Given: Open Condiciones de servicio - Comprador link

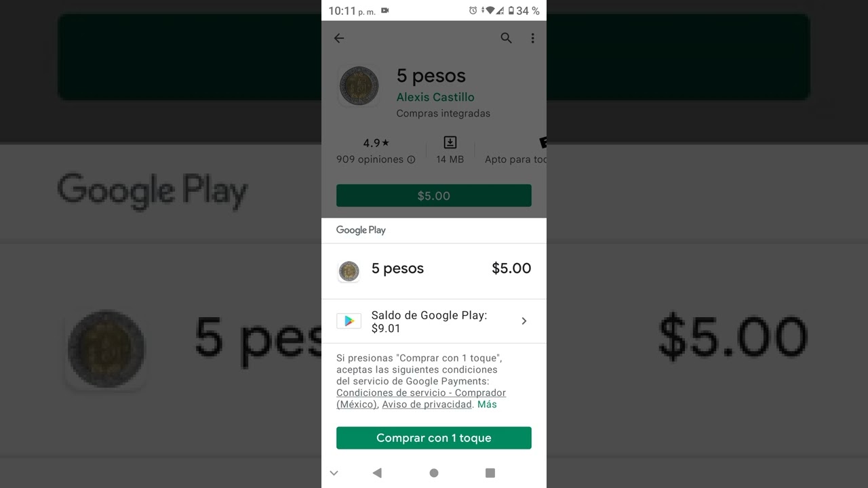Looking at the screenshot, I should (x=421, y=399).
